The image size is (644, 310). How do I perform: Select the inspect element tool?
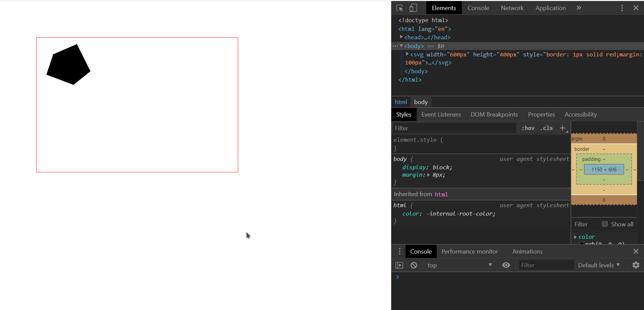pyautogui.click(x=399, y=8)
